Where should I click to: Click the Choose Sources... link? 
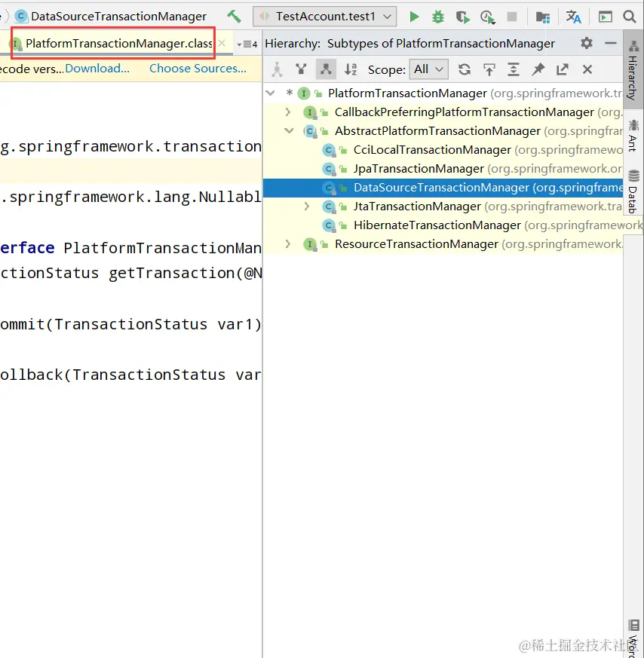(x=198, y=69)
